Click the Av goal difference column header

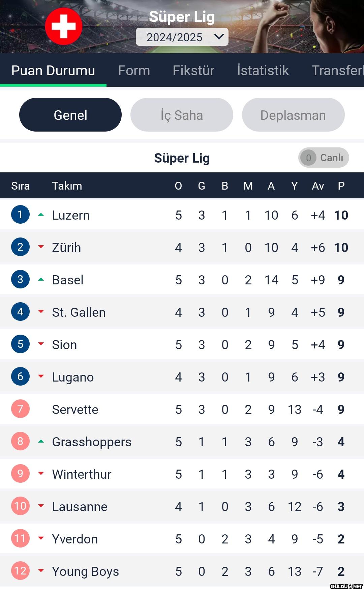pos(318,186)
